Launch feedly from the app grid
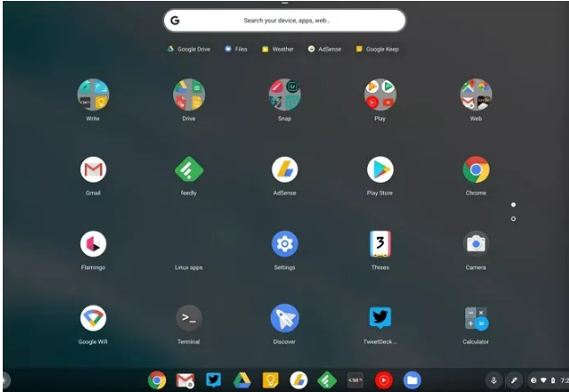Viewport: 569px width, 392px height. (188, 169)
